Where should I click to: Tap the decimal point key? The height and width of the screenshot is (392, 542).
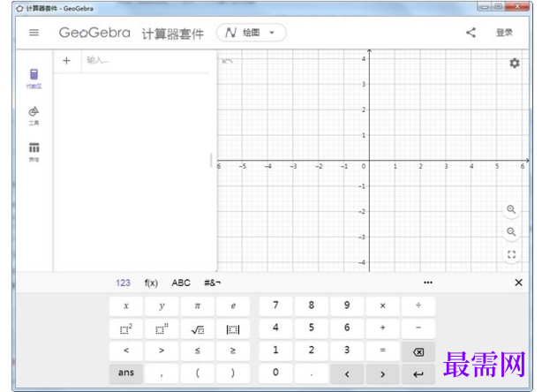tap(312, 373)
